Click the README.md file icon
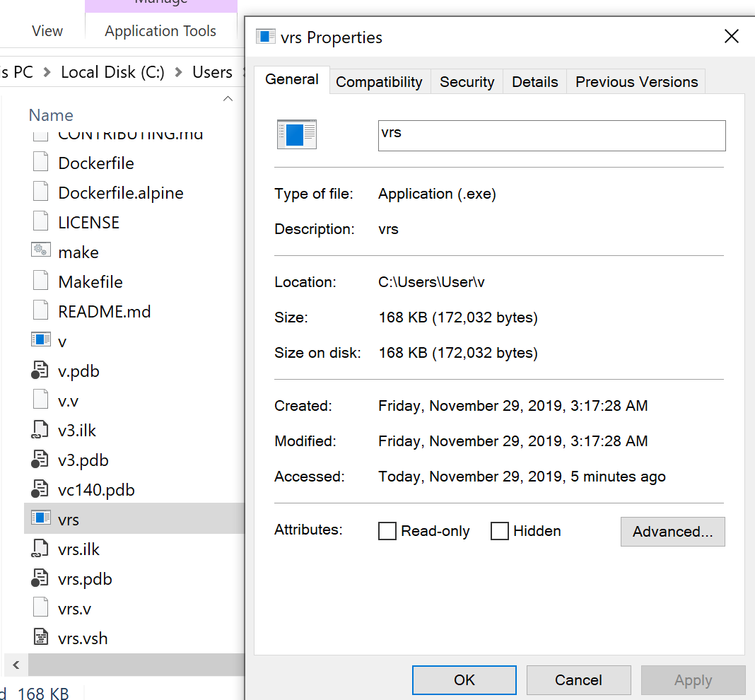755x700 pixels. [x=40, y=310]
